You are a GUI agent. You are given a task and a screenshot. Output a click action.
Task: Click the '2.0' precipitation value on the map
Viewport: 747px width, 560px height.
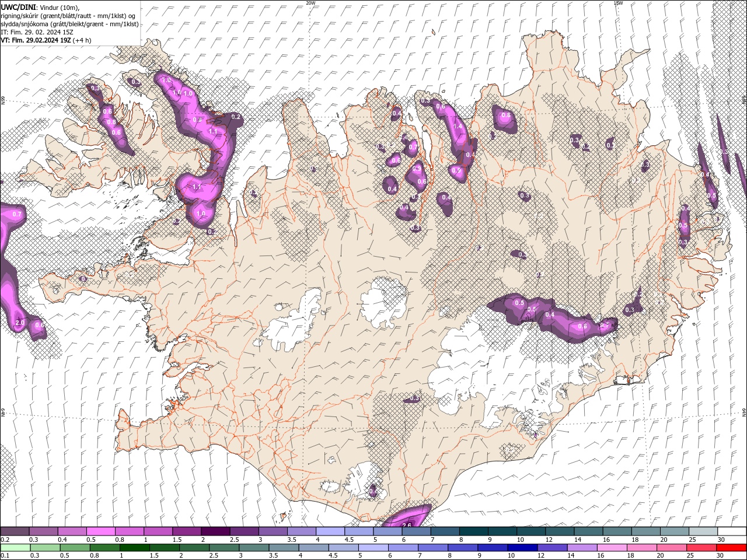pyautogui.click(x=19, y=323)
